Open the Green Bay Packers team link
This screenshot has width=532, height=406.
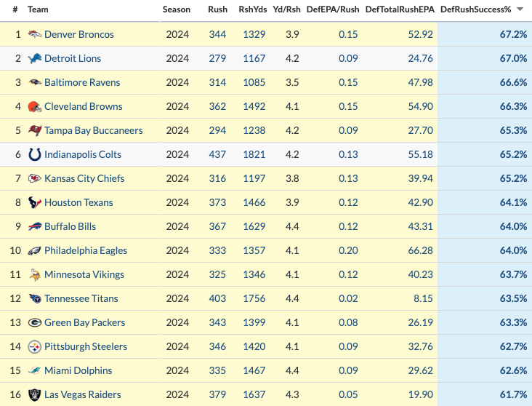coord(85,323)
